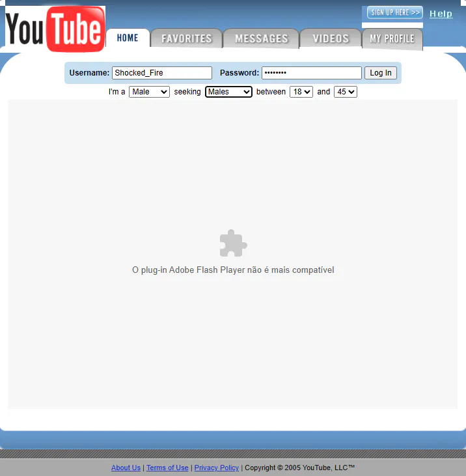The width and height of the screenshot is (466, 476).
Task: Open the minimum age 18 dropdown
Action: click(301, 92)
